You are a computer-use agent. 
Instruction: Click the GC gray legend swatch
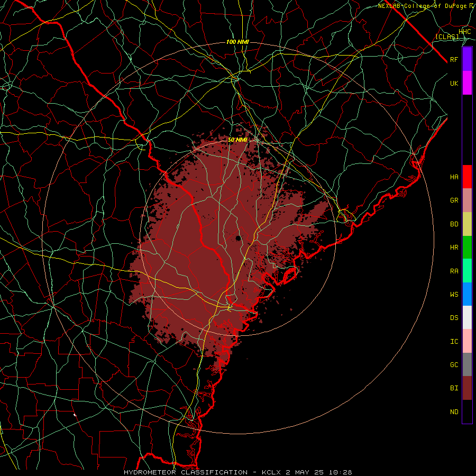tap(467, 364)
